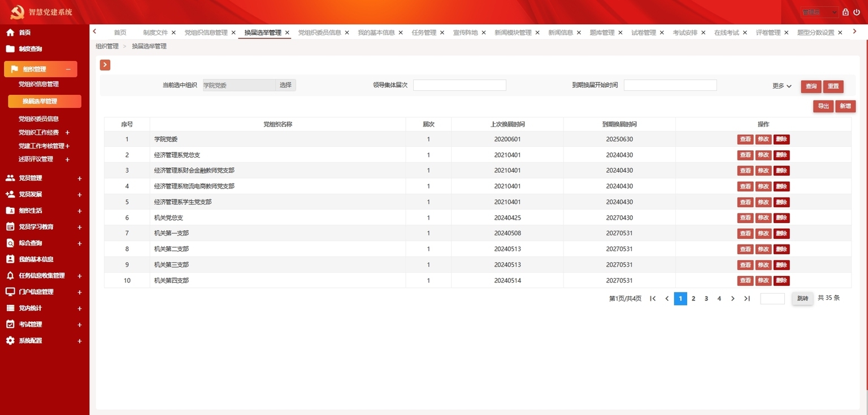Open 党组织委员信息 in sidebar

coord(38,119)
